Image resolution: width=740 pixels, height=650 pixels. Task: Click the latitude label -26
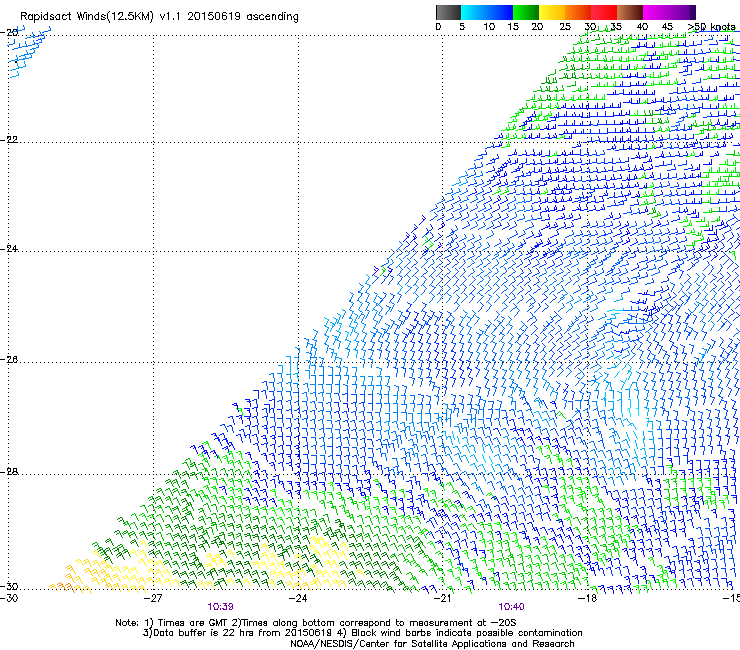(9, 360)
